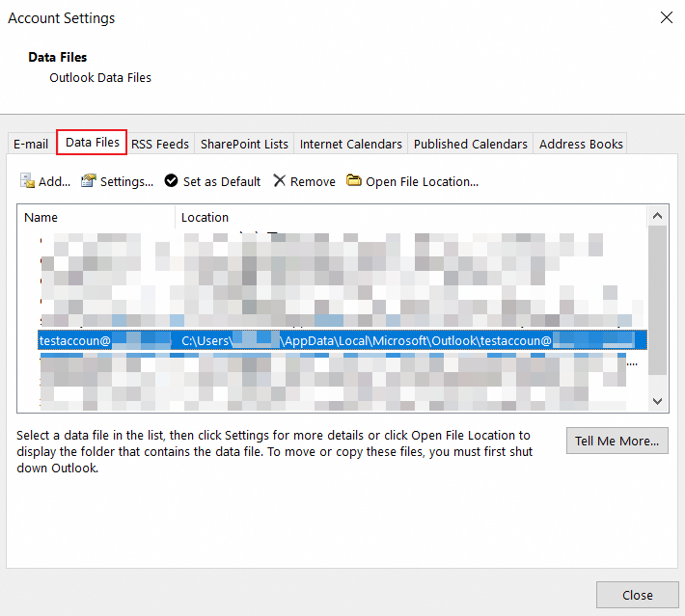This screenshot has height=616, width=685.
Task: Click the Location column header
Action: pos(411,217)
